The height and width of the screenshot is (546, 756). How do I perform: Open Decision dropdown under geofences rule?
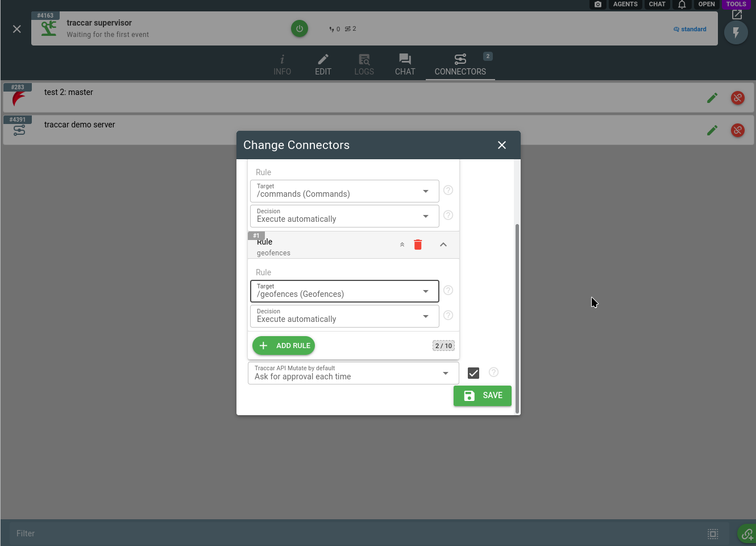tap(344, 316)
